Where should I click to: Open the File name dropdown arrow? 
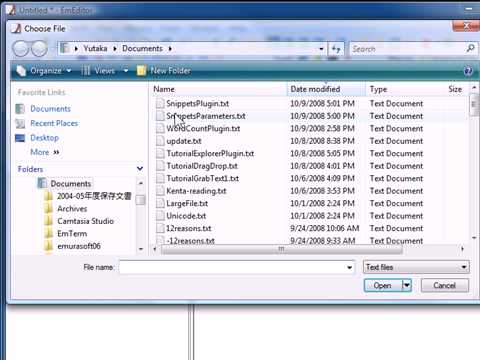click(x=349, y=267)
